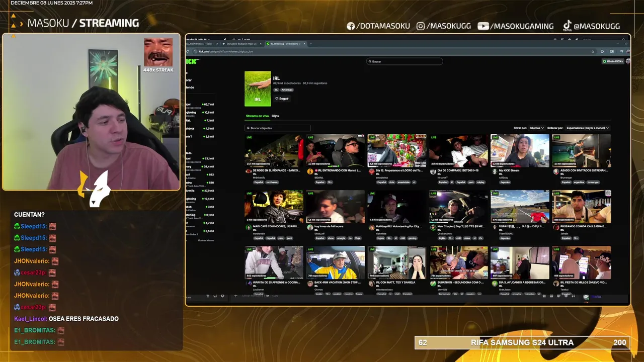Viewport: 644px width, 362px height.
Task: Open SUBATHON SEGUNDONA stream thumbnail
Action: coord(458,262)
